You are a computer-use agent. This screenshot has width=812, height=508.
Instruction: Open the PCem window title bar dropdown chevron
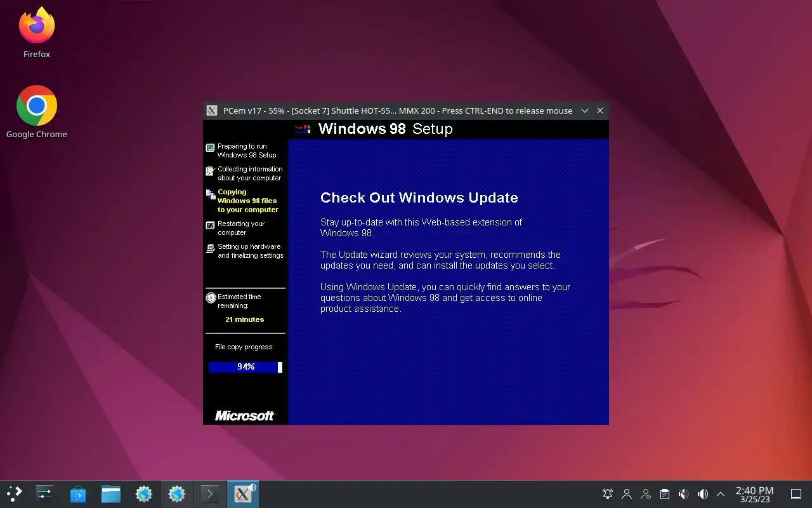click(585, 110)
